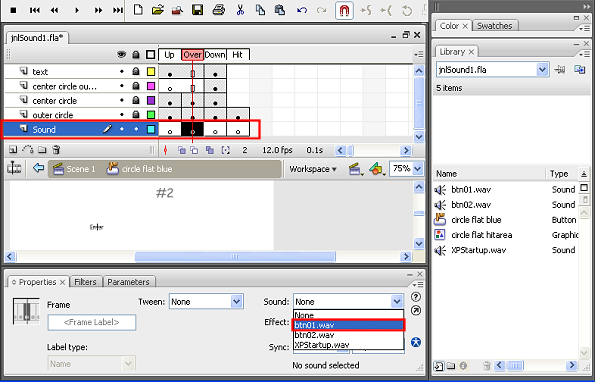Click the cyan outline swatch of Sound layer
The width and height of the screenshot is (595, 382).
(151, 129)
